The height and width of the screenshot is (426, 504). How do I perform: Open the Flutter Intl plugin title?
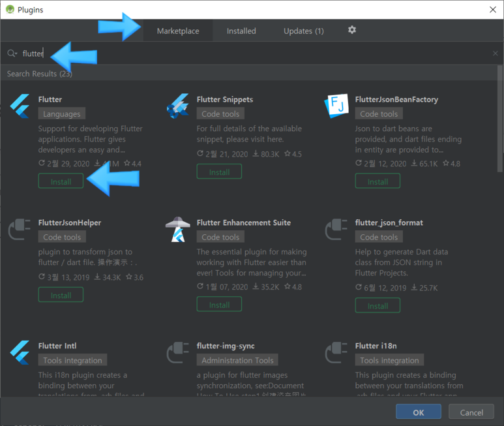coord(57,346)
